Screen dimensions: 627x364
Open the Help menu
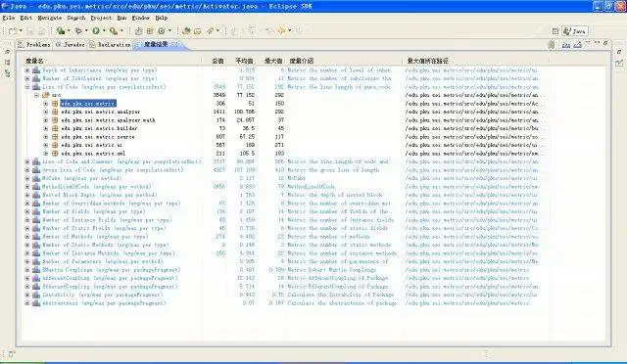point(161,18)
